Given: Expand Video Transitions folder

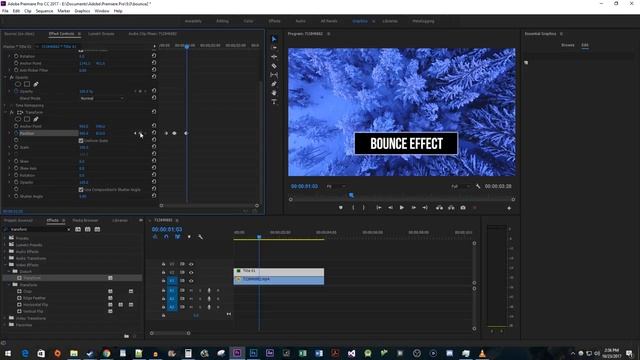Looking at the screenshot, I should pyautogui.click(x=5, y=318).
